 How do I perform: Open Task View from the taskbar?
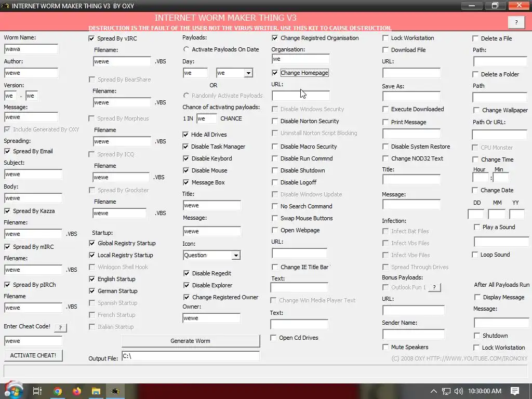pos(37,391)
